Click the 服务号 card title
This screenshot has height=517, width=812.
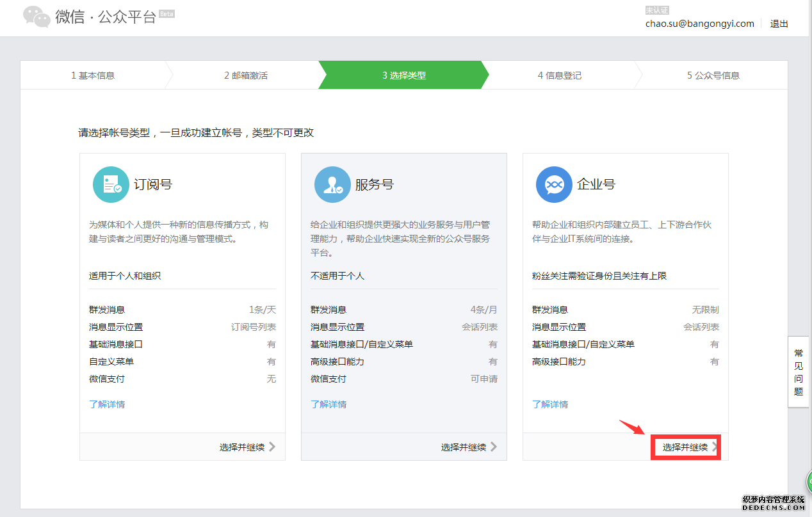pos(375,184)
